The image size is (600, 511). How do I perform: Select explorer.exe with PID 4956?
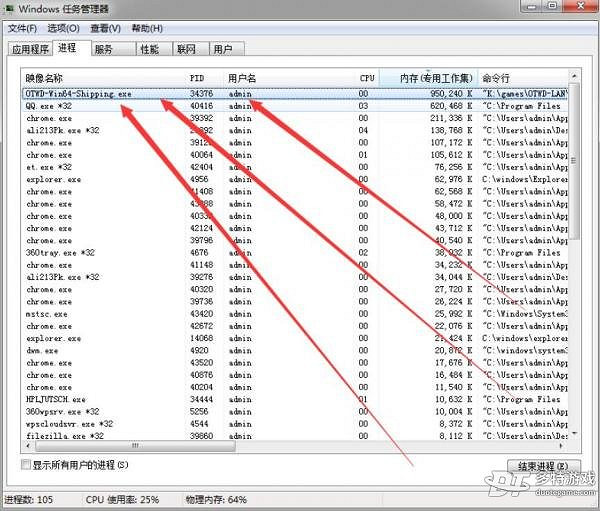295,180
